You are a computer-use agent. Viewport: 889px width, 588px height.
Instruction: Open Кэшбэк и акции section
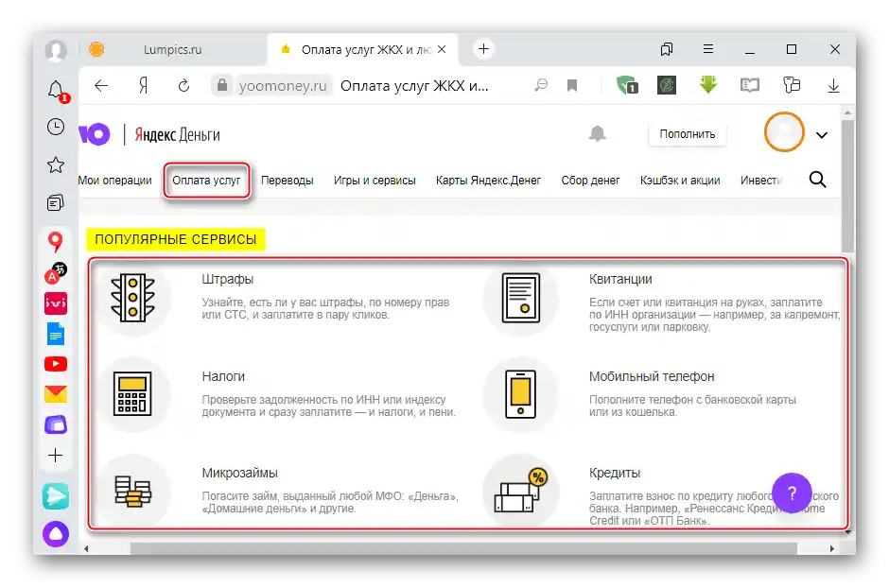pos(680,181)
